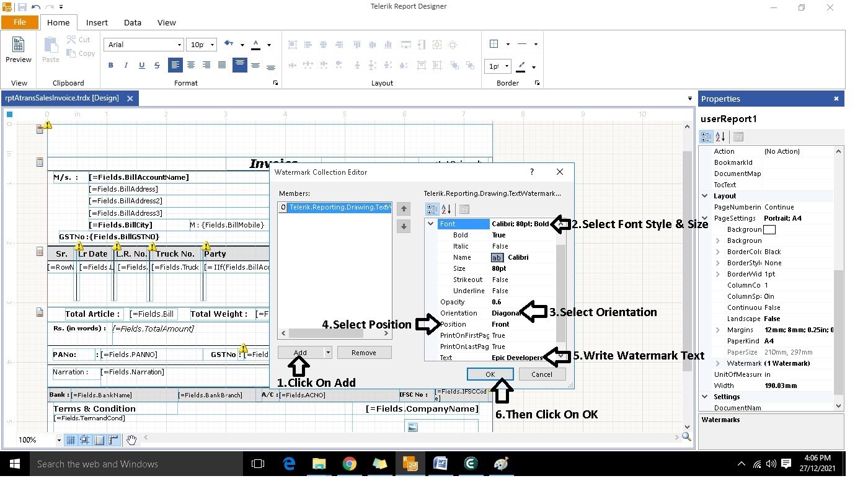Click the Size 80pt value field

pyautogui.click(x=523, y=268)
